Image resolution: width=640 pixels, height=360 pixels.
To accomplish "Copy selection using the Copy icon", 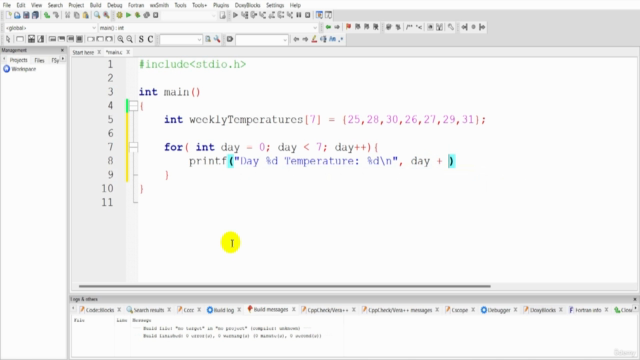I will click(76, 16).
